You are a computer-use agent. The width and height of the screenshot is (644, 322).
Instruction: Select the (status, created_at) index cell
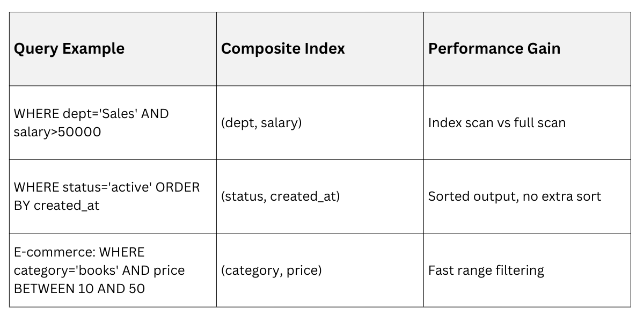pos(280,196)
